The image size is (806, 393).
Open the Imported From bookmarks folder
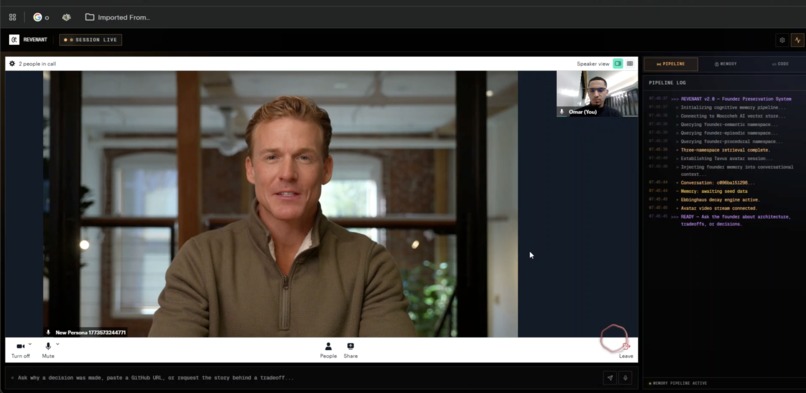tap(118, 17)
